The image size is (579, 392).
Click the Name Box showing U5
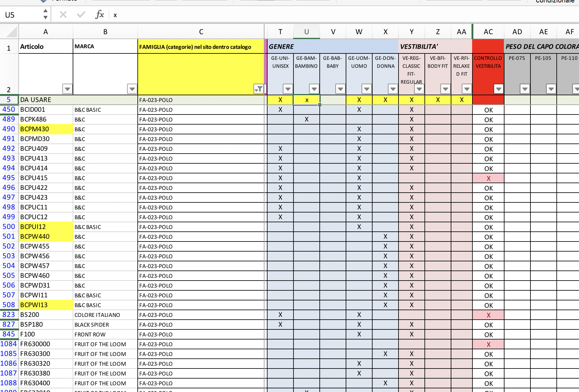pyautogui.click(x=21, y=15)
